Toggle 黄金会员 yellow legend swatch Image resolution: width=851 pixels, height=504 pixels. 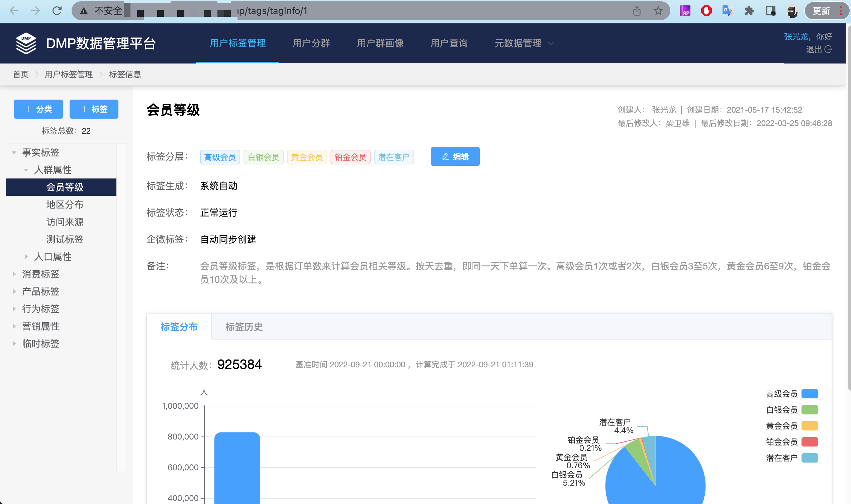coord(810,425)
